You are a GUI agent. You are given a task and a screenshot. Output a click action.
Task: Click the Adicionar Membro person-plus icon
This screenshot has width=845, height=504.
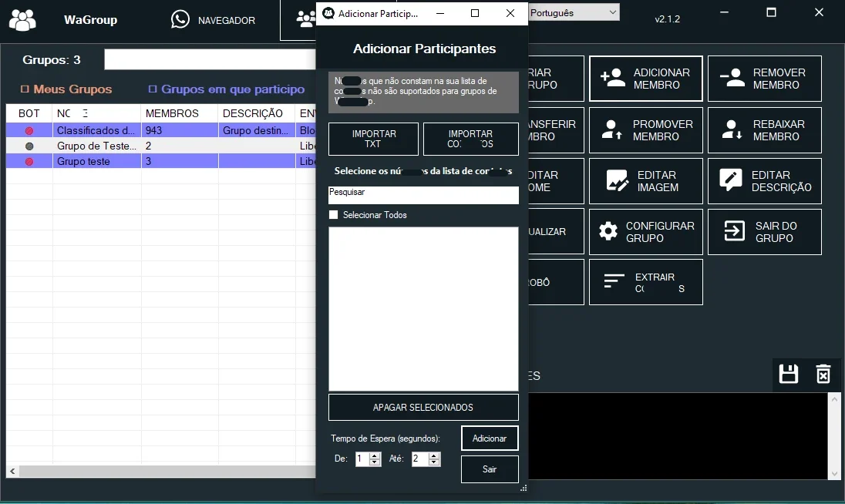pyautogui.click(x=613, y=78)
